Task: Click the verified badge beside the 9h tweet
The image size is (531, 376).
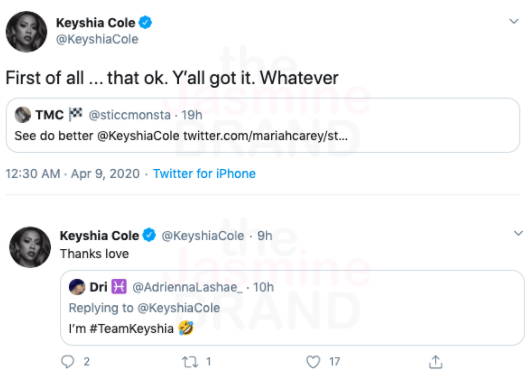Action: (x=149, y=235)
